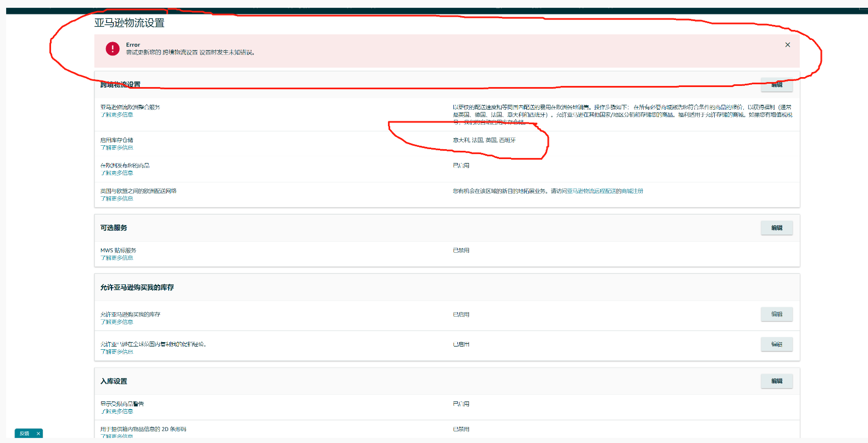868x443 pixels.
Task: Open 了解更多信息 under 亚马逊物流欧洲整合服务
Action: coord(117,115)
